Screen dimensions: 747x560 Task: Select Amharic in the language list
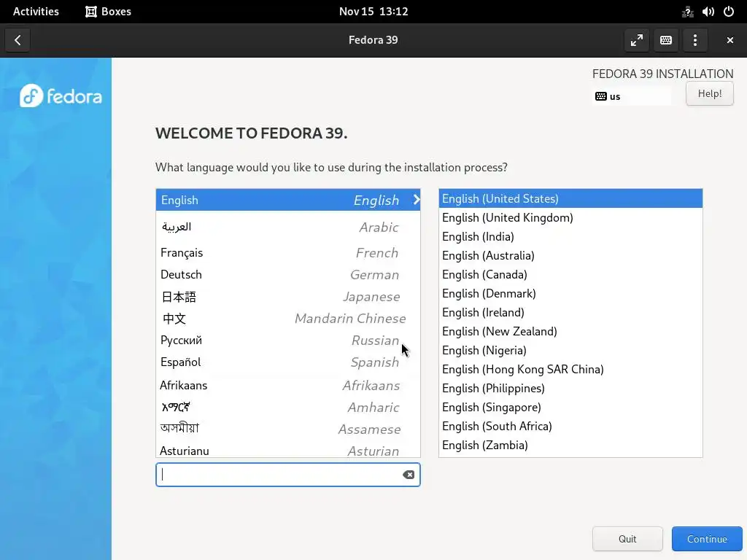tap(287, 407)
